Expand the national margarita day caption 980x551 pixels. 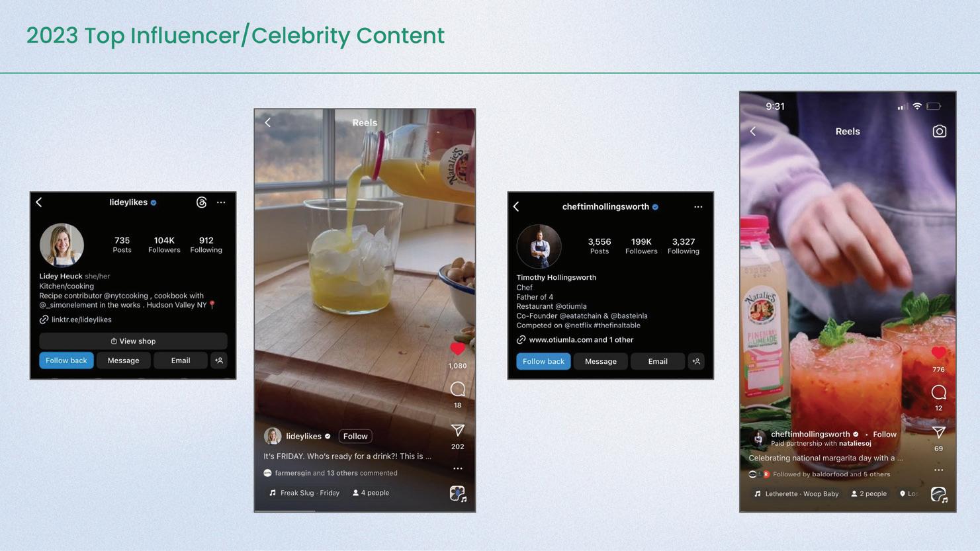point(826,458)
